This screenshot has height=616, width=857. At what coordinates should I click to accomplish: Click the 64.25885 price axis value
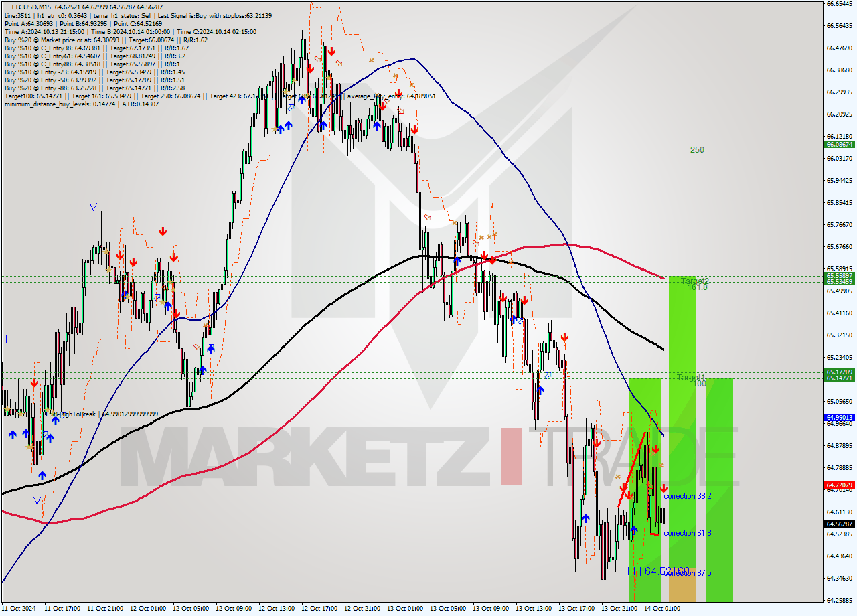pyautogui.click(x=839, y=600)
